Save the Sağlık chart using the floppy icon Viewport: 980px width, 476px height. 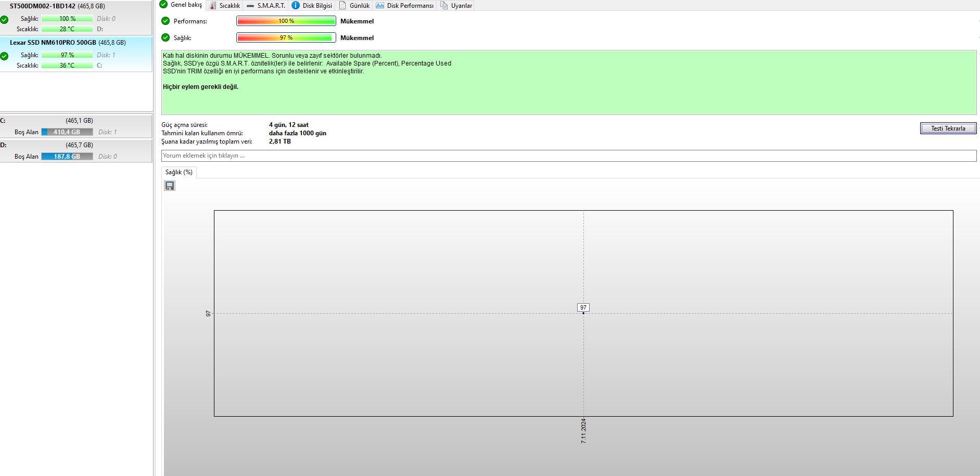[x=170, y=186]
